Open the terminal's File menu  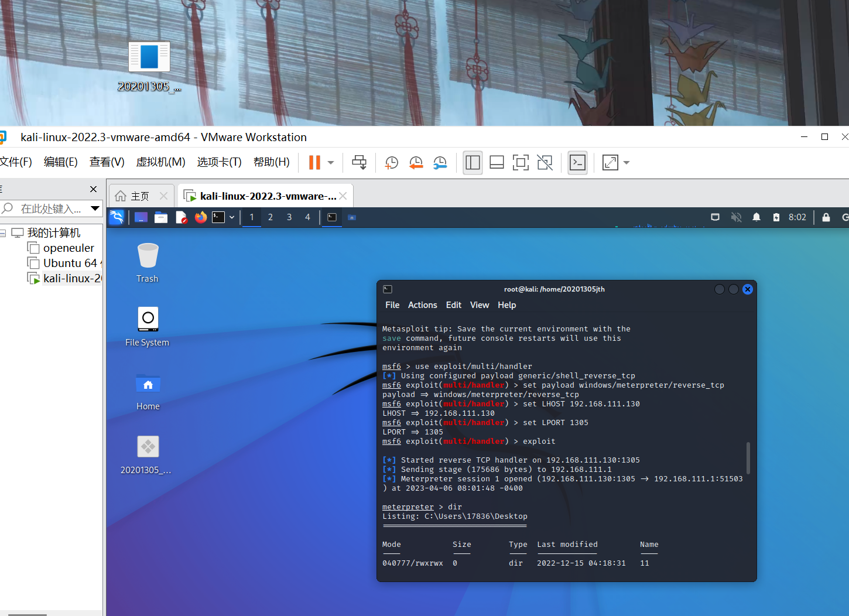392,305
